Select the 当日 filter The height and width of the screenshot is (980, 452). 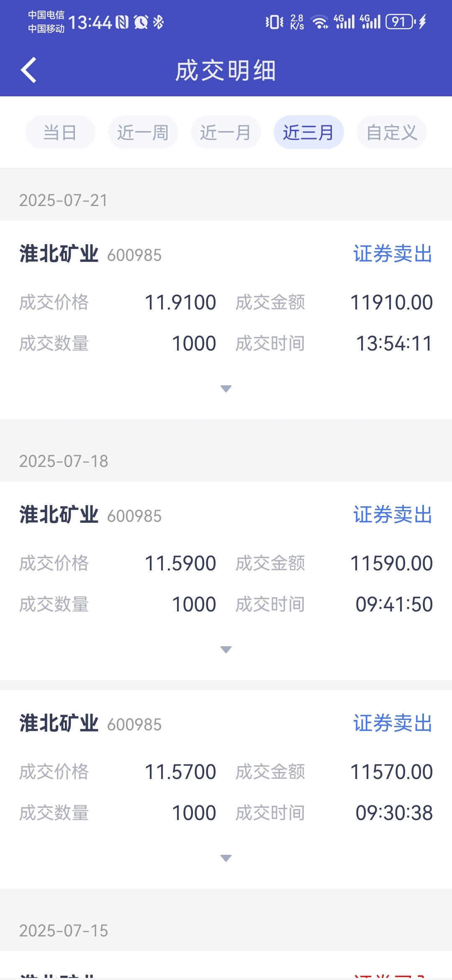60,132
